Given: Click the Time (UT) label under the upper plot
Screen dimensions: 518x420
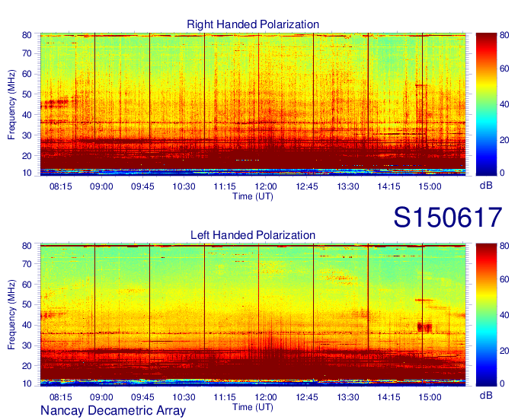Looking at the screenshot, I should [x=253, y=196].
